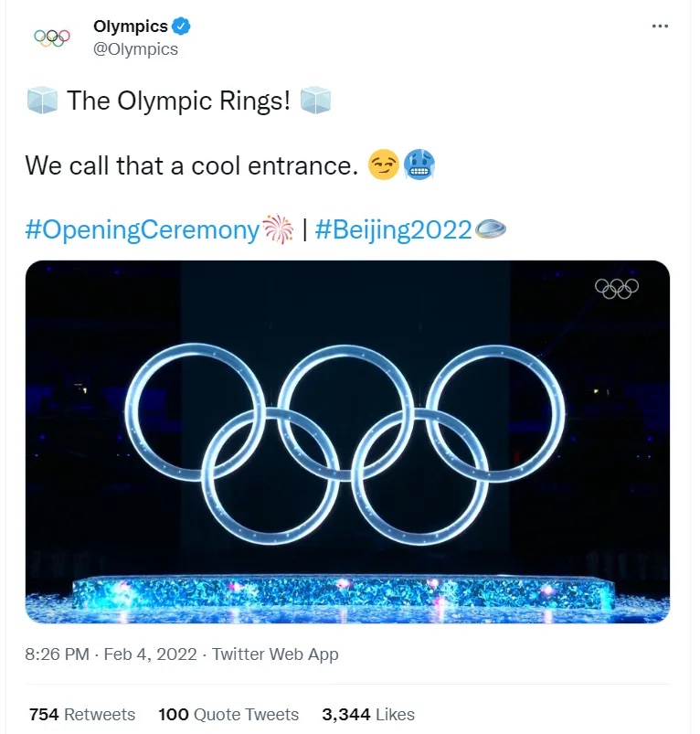Image resolution: width=700 pixels, height=734 pixels.
Task: Open the #OpeningCeremony hashtag
Action: pyautogui.click(x=142, y=229)
